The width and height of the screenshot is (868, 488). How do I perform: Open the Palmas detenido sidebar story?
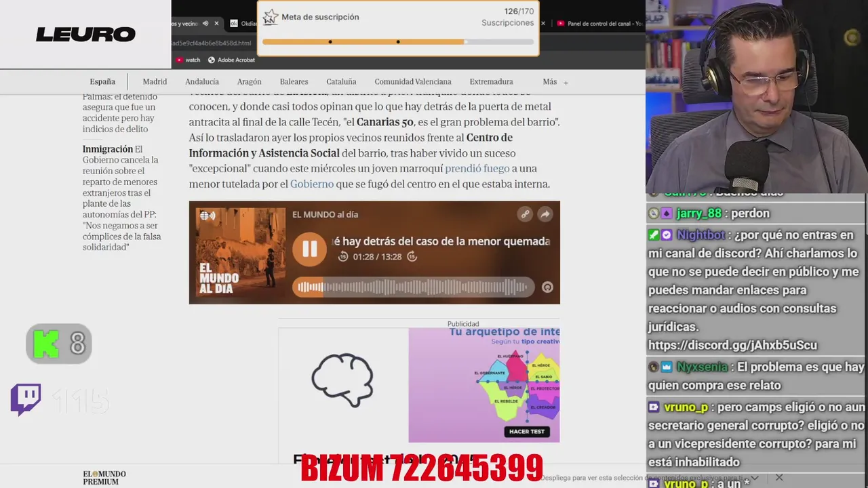click(x=119, y=113)
